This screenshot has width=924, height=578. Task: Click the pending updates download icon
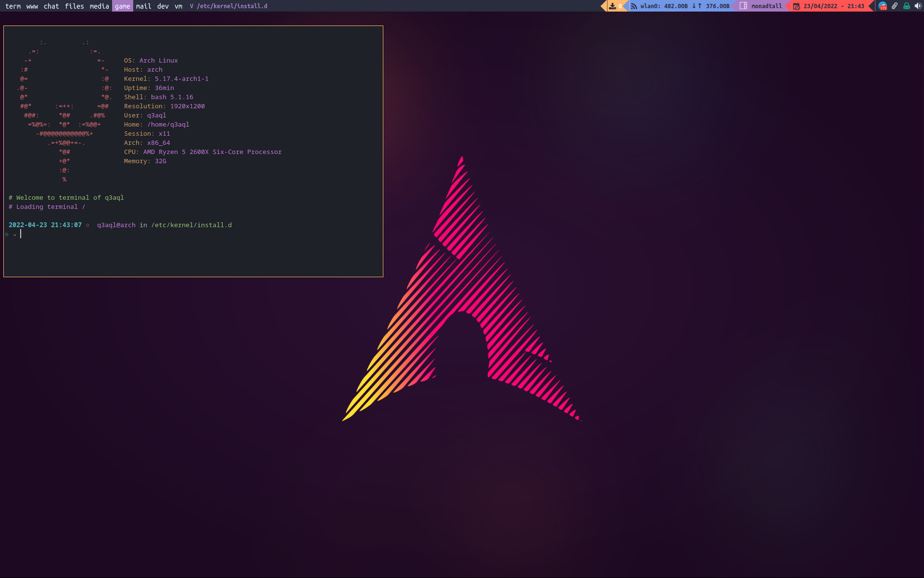612,6
